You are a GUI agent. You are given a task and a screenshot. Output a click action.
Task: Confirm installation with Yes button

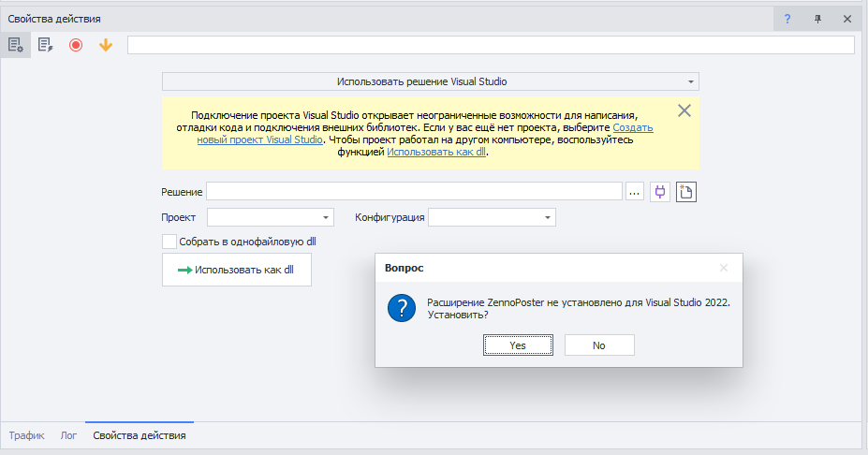pyautogui.click(x=518, y=345)
